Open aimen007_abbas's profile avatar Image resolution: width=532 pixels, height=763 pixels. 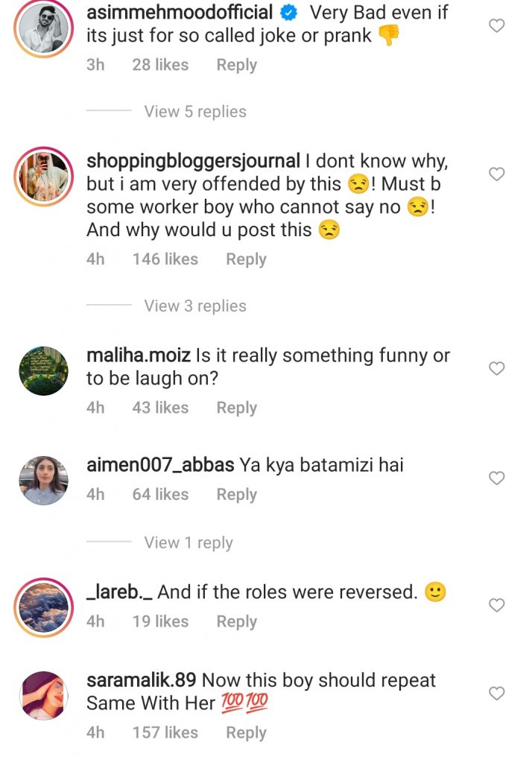coord(42,478)
